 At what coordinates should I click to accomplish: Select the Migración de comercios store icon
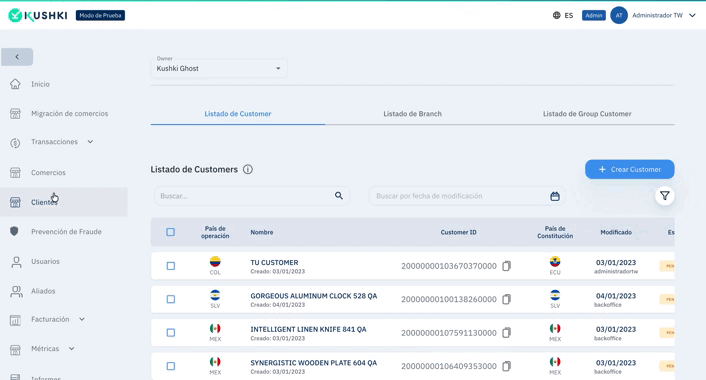[x=15, y=113]
